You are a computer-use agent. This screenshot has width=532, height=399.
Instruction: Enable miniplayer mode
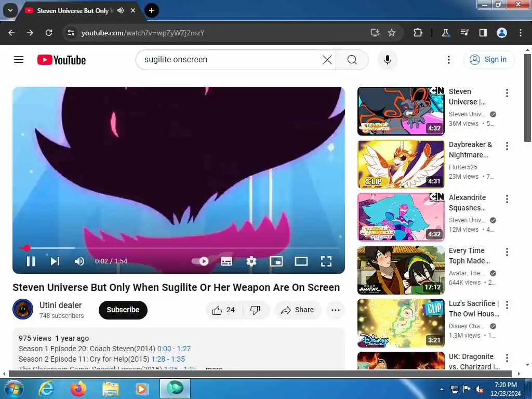pos(276,261)
